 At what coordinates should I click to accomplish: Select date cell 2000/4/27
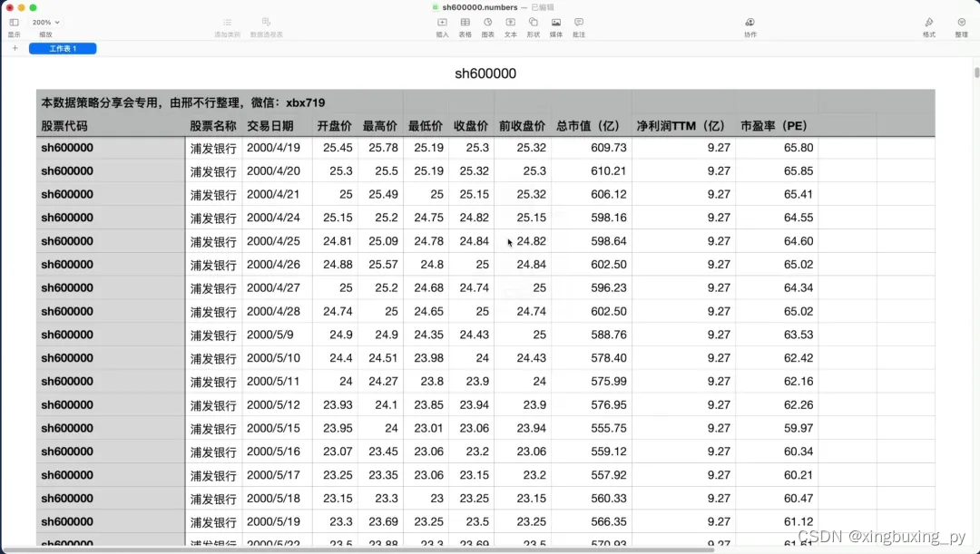point(277,288)
